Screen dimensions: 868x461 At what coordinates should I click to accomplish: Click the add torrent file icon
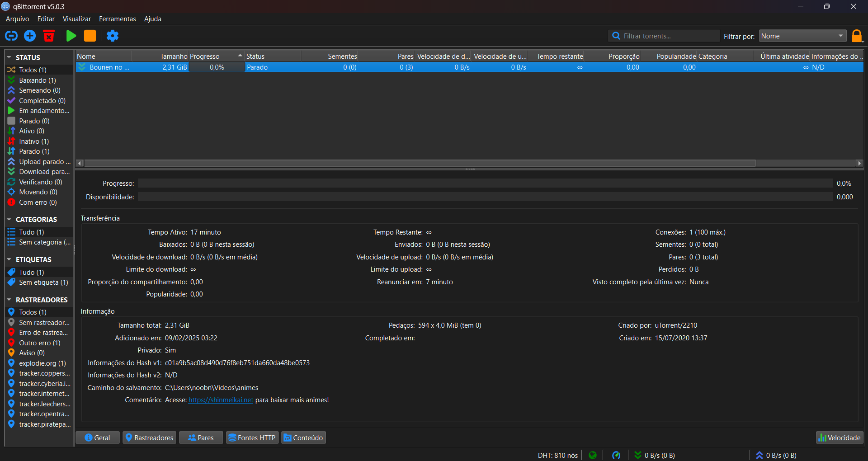point(30,36)
